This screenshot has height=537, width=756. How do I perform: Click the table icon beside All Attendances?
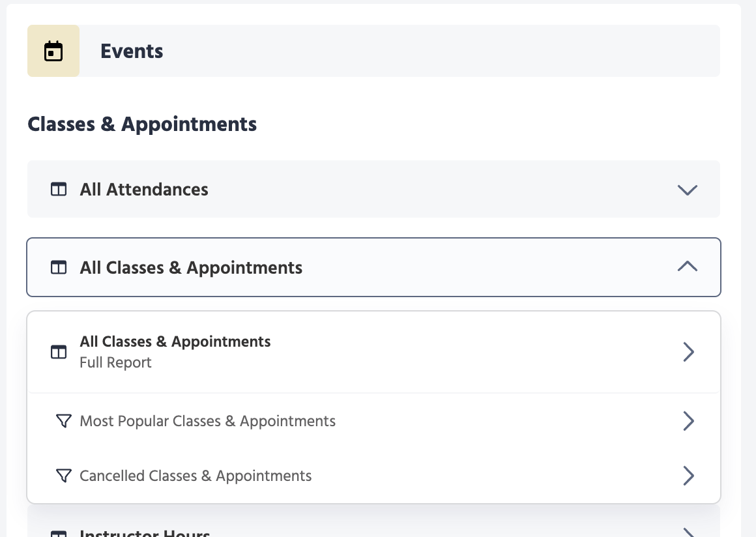pos(59,190)
